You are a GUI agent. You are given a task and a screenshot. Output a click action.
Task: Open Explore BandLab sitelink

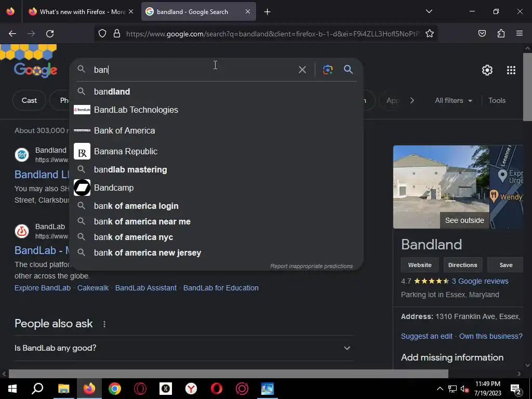pyautogui.click(x=43, y=288)
